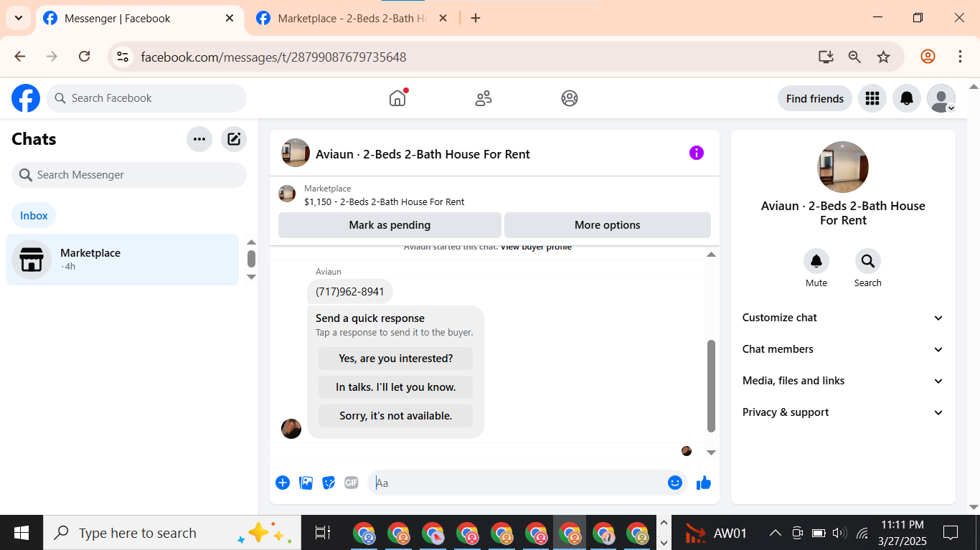980x550 pixels.
Task: Bookmark this page star icon
Action: 884,57
